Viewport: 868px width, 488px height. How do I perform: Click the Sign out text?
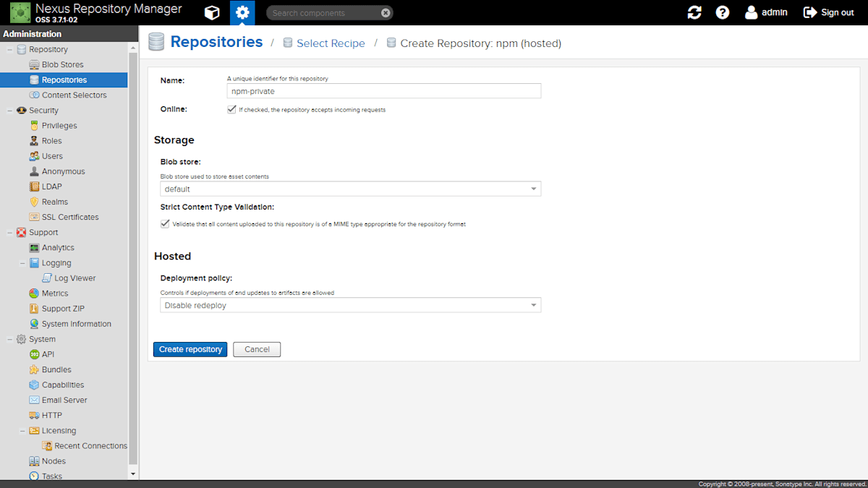[x=838, y=12]
